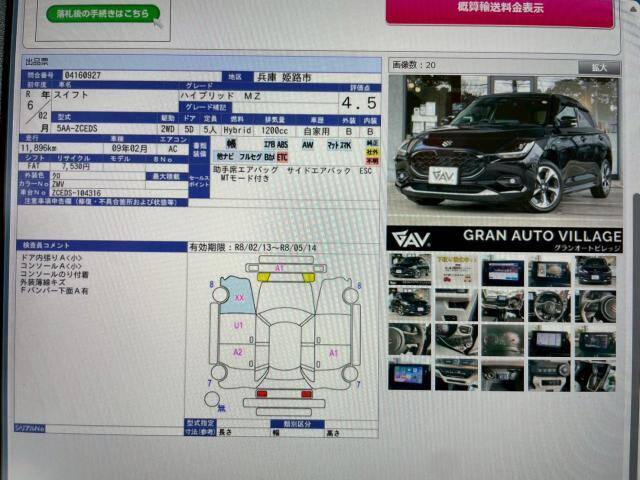Open the last thumbnail in the top row
640x480 pixels.
click(x=596, y=270)
